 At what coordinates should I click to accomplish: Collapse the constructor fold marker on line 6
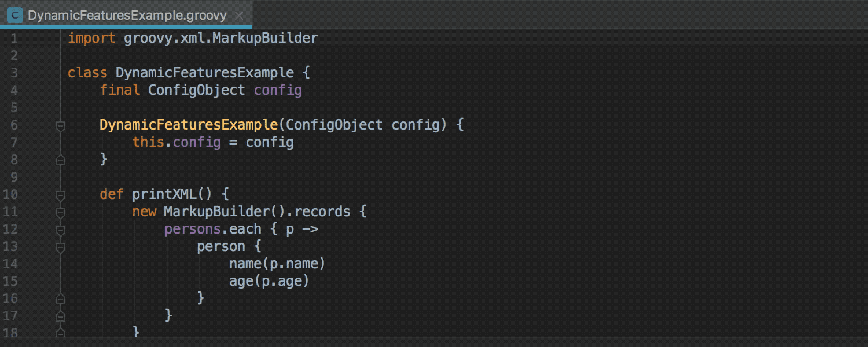click(x=60, y=125)
